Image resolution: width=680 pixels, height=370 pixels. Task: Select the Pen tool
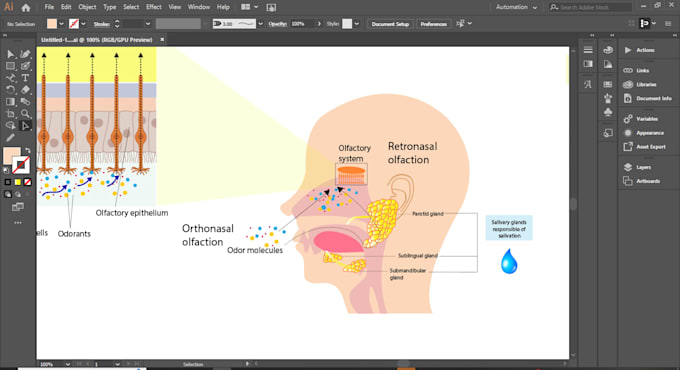pyautogui.click(x=25, y=54)
